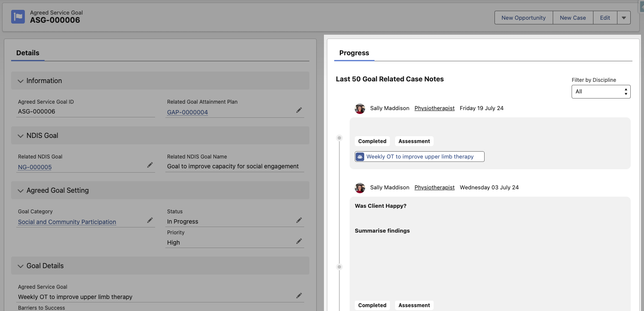Edit Priority using the pencil icon
Image resolution: width=644 pixels, height=311 pixels.
(x=299, y=241)
